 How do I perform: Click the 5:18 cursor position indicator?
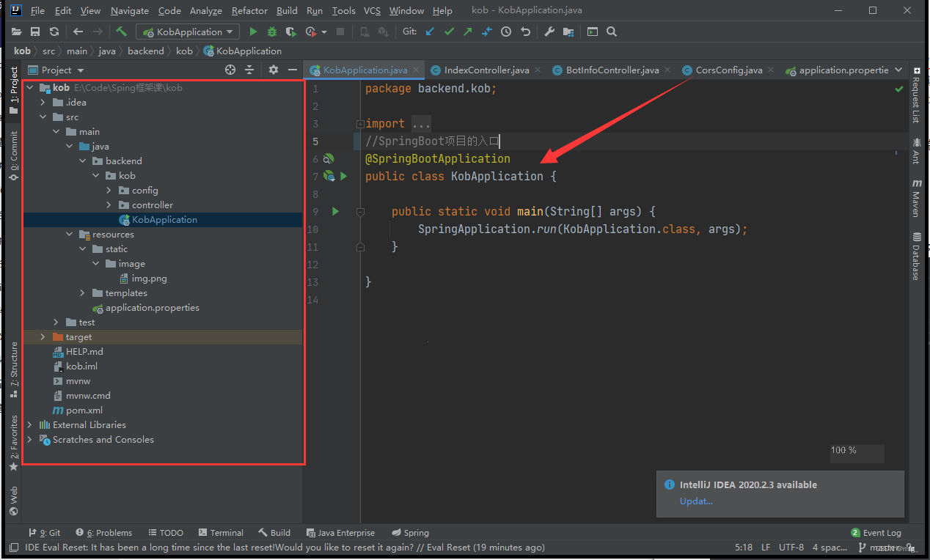click(744, 547)
